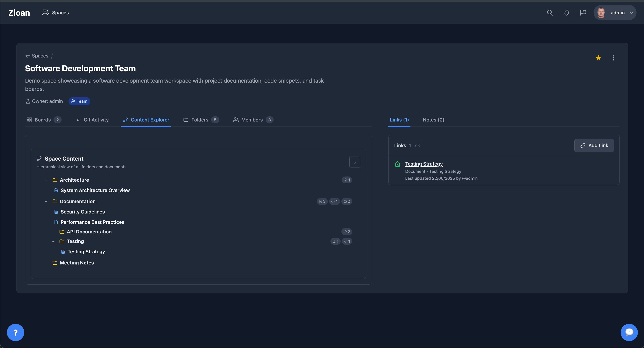This screenshot has width=644, height=348.
Task: Expand the Space Content panel arrow button
Action: pyautogui.click(x=355, y=162)
